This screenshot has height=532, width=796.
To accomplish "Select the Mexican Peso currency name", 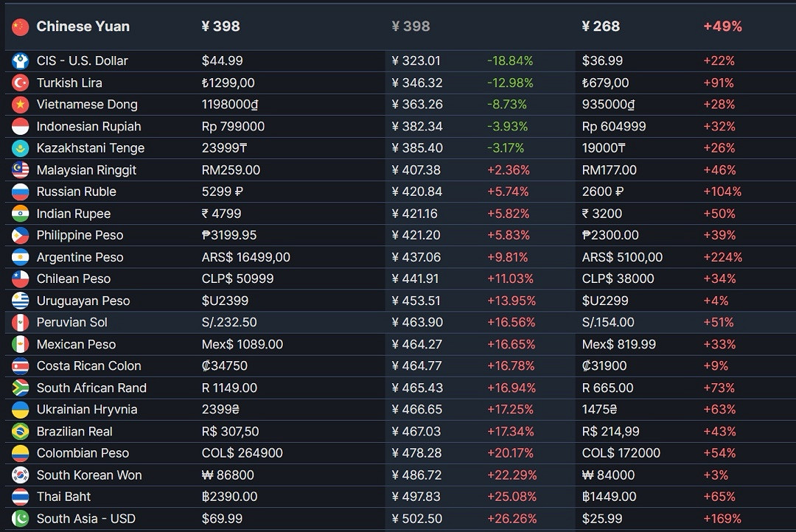I will [76, 344].
